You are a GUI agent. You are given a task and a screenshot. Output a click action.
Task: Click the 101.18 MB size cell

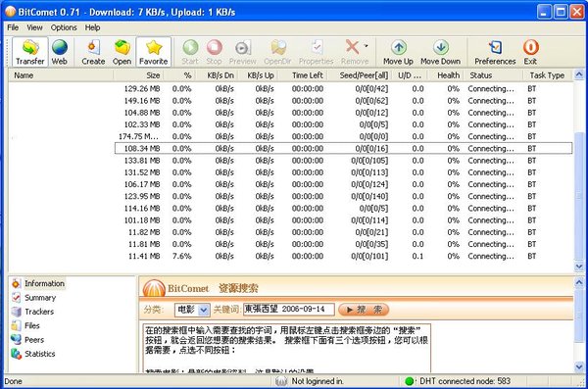pos(142,220)
